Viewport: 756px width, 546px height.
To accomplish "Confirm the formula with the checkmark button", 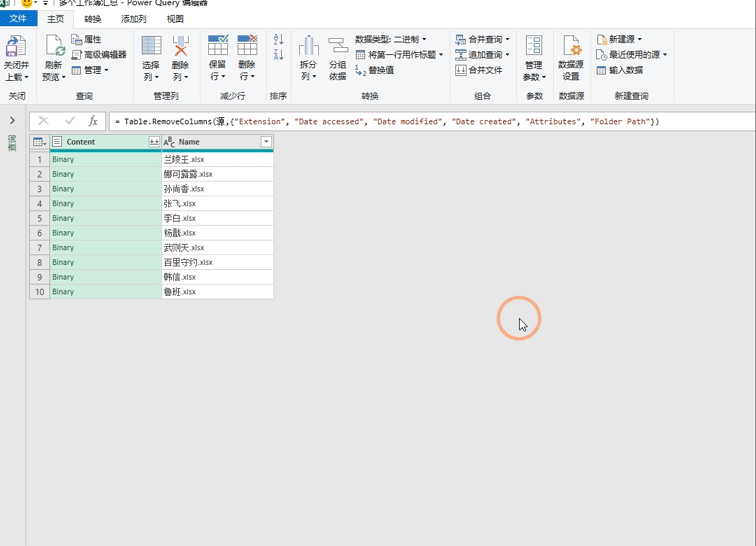I will (70, 121).
